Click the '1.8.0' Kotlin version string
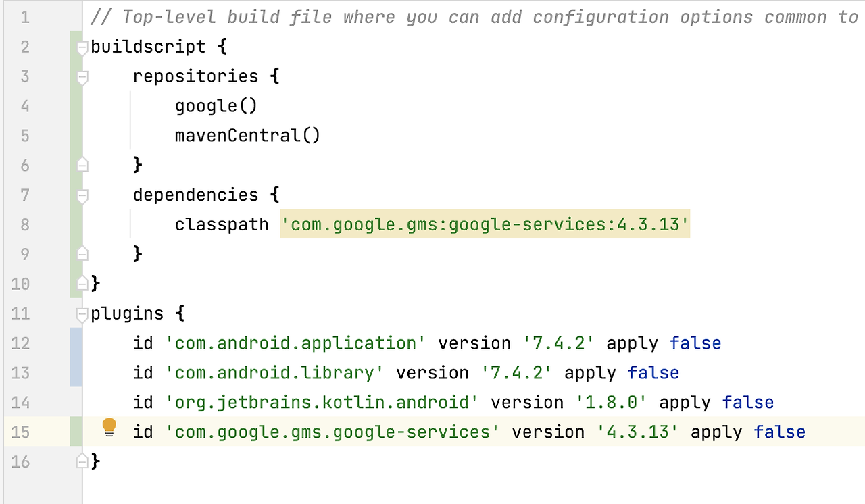 (612, 403)
